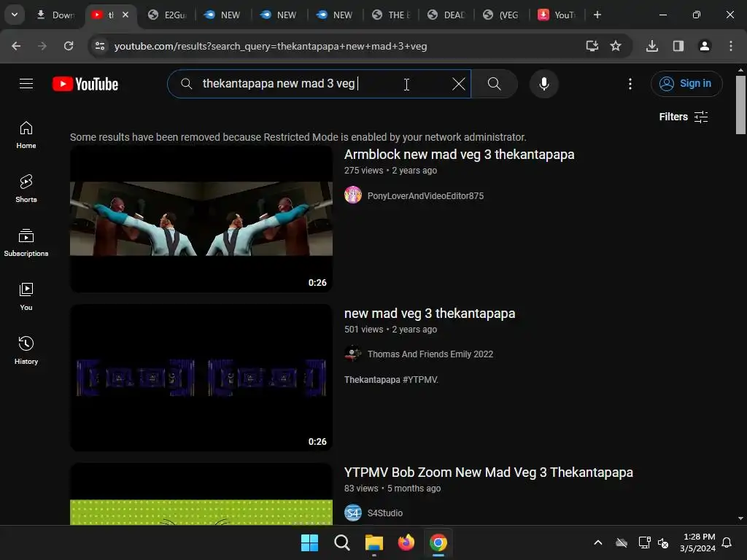Screen dimensions: 747x560
Task: Open Windows notifications bell
Action: [x=727, y=542]
